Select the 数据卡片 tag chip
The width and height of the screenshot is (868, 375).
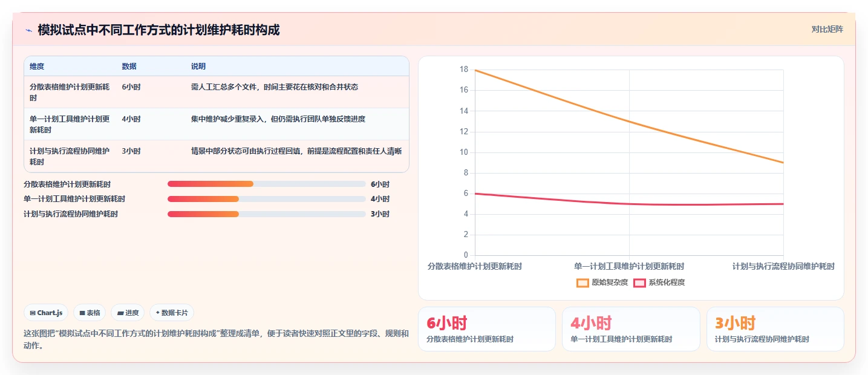(x=172, y=313)
